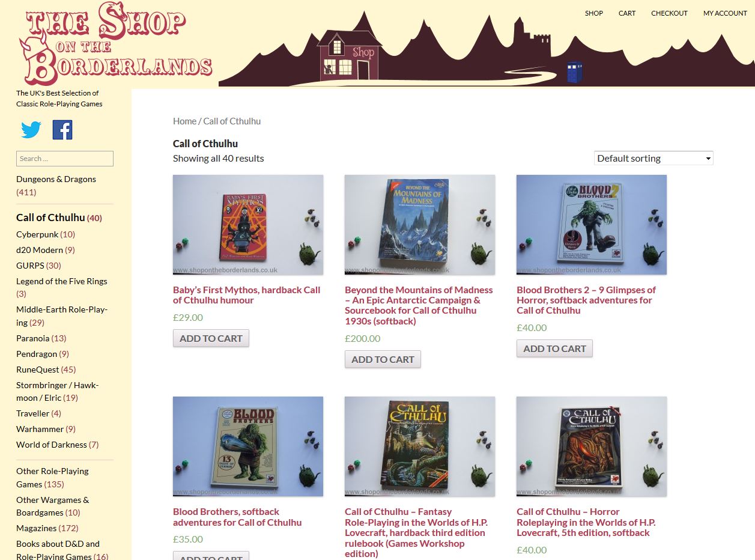Open the Dungeons & Dragons category
The height and width of the screenshot is (560, 755).
tap(56, 179)
